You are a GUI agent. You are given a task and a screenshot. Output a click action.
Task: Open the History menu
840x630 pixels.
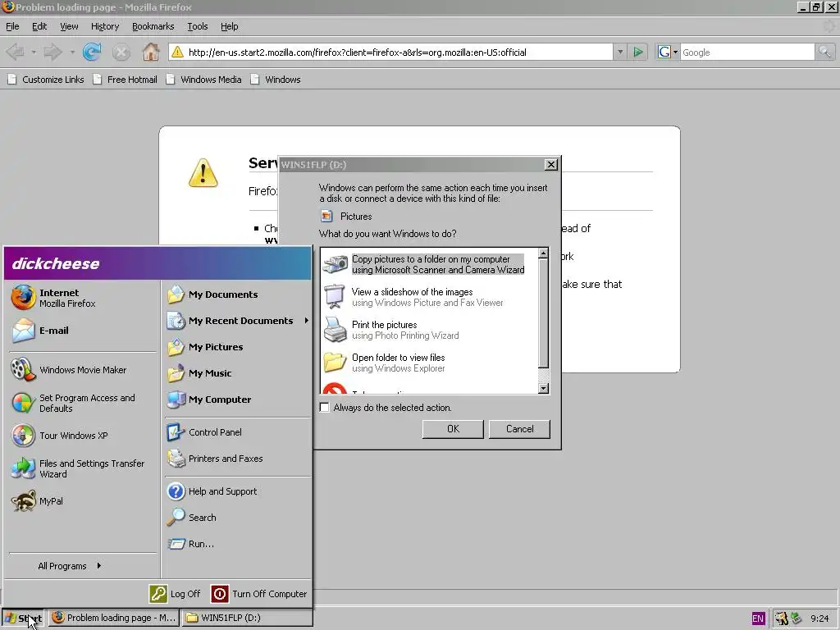point(105,26)
